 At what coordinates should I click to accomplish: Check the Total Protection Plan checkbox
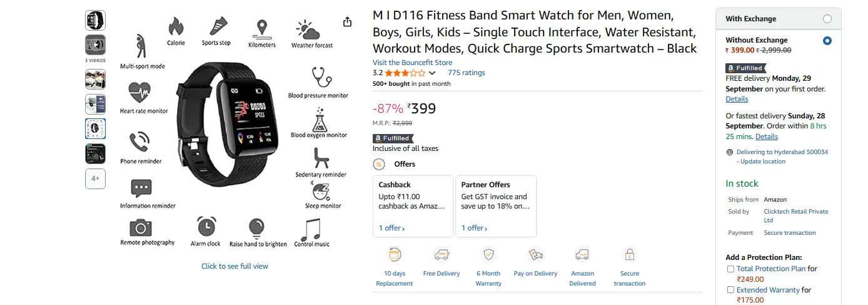coord(730,269)
